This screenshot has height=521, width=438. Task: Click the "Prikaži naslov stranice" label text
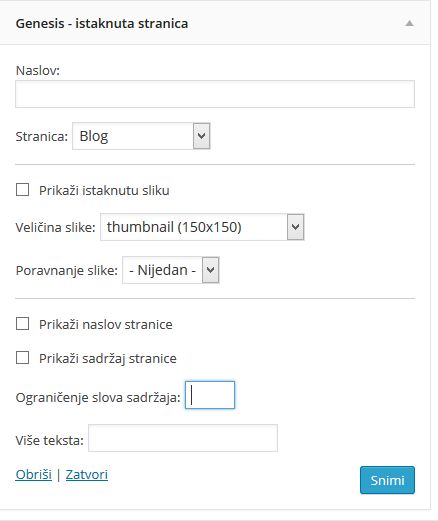point(106,324)
